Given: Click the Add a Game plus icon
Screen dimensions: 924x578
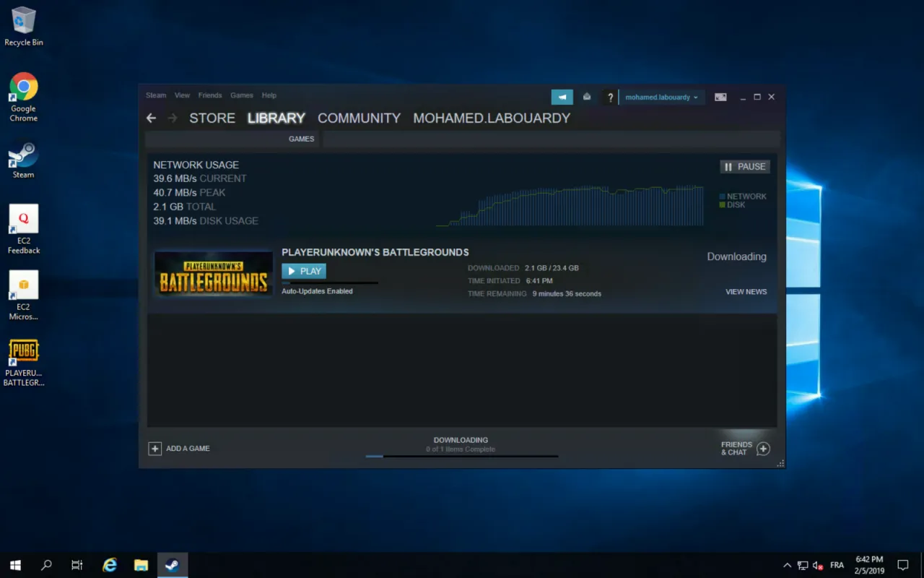Looking at the screenshot, I should coord(155,448).
